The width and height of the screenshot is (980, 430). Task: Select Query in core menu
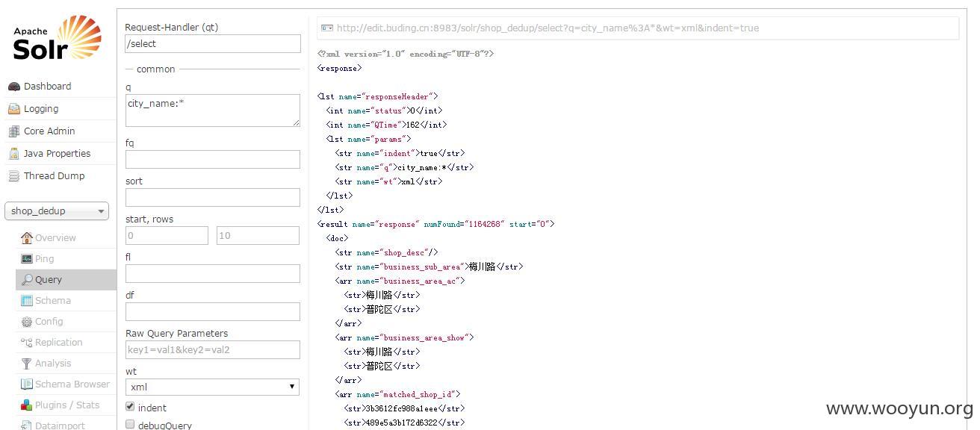click(x=49, y=280)
